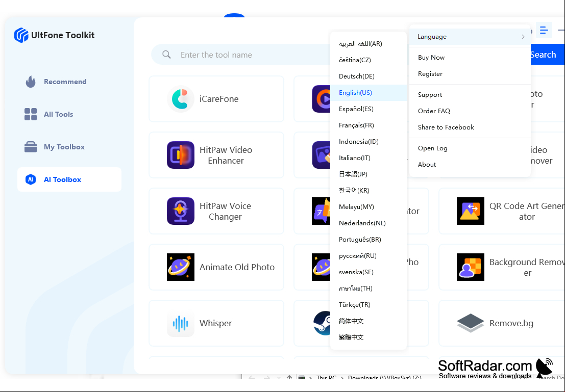The image size is (565, 392).
Task: Click the QR Code Art Generator label
Action: tap(527, 212)
